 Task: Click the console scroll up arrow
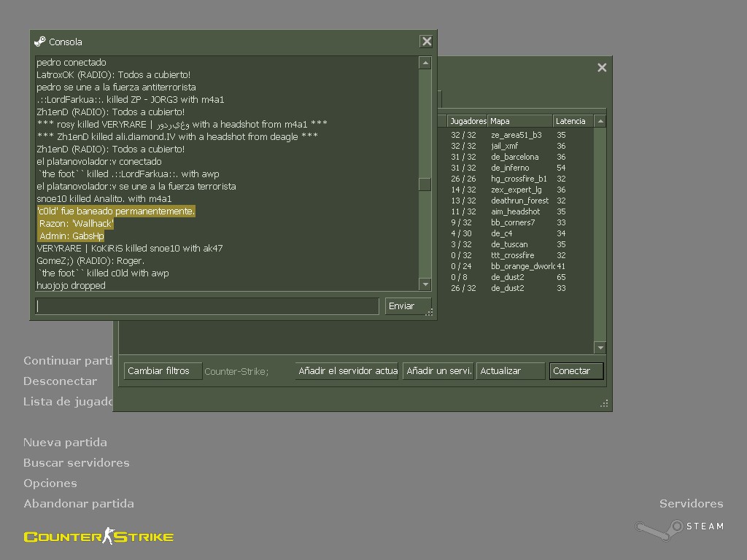425,63
